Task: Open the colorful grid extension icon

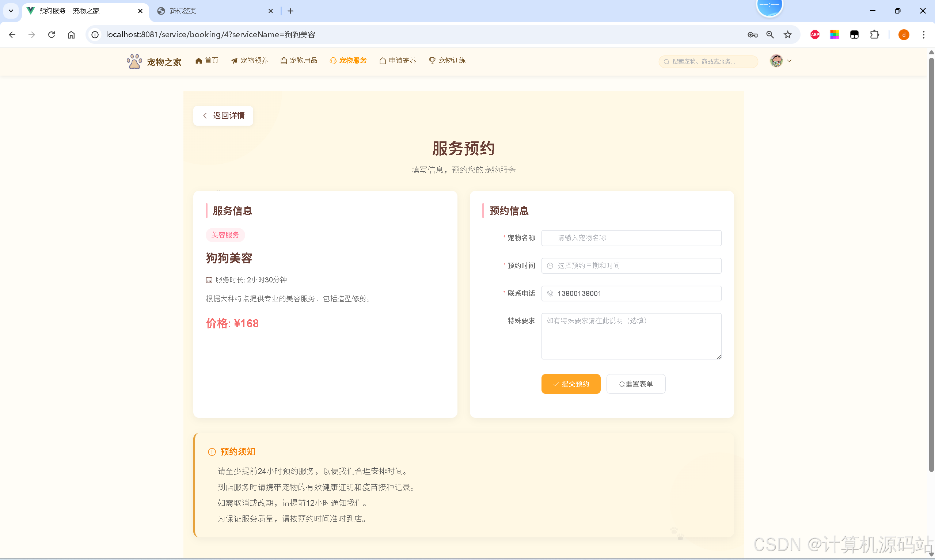Action: tap(835, 35)
